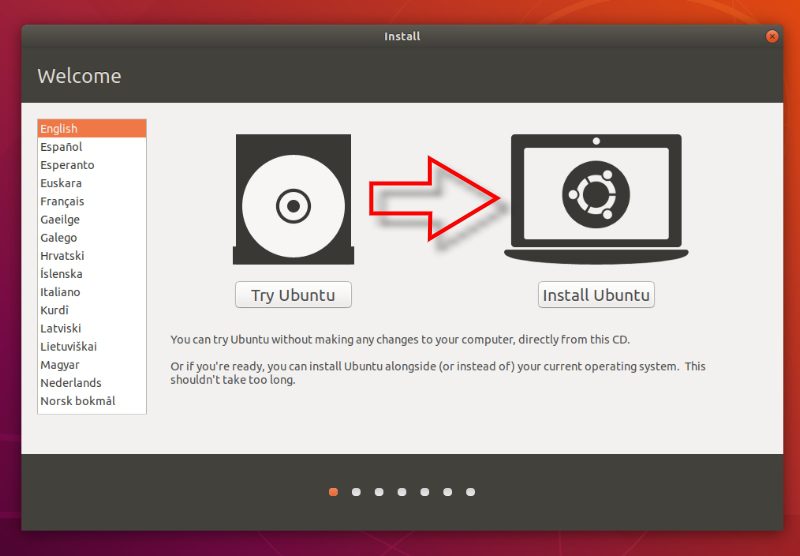Close the Install window

(772, 36)
